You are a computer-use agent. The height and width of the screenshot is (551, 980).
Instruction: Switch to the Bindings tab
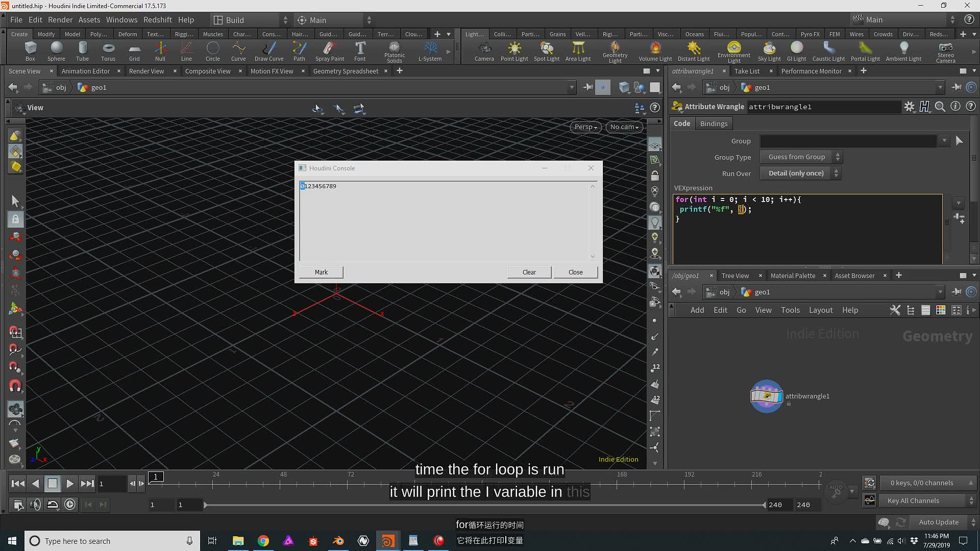pyautogui.click(x=714, y=123)
